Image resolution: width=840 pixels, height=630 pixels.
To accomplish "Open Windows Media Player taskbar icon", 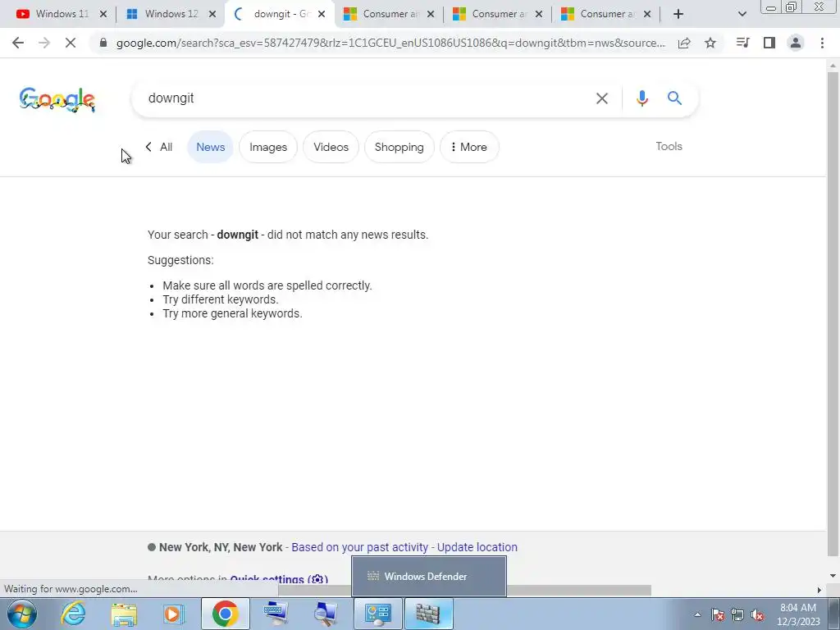I will (x=173, y=614).
